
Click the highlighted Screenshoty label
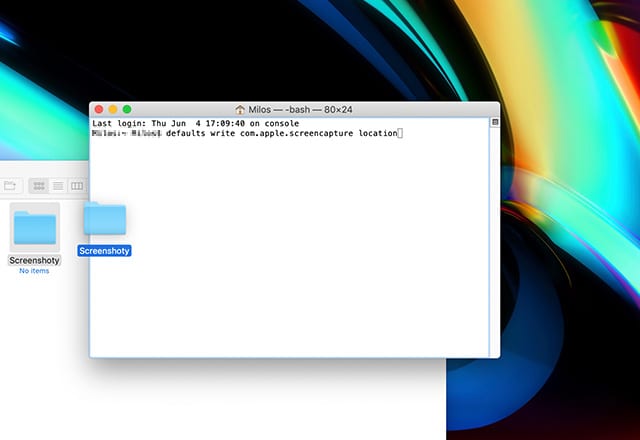point(105,250)
